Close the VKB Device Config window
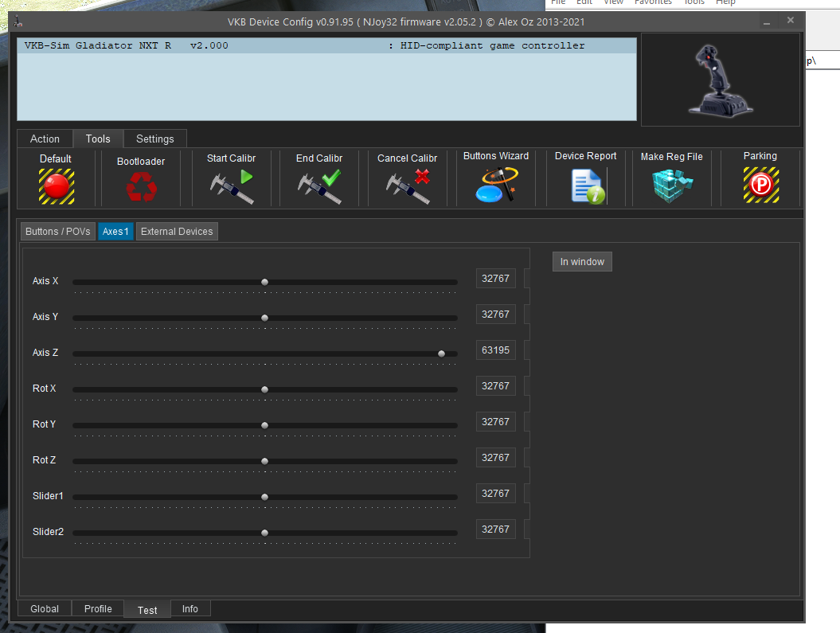This screenshot has width=840, height=633. (x=790, y=21)
